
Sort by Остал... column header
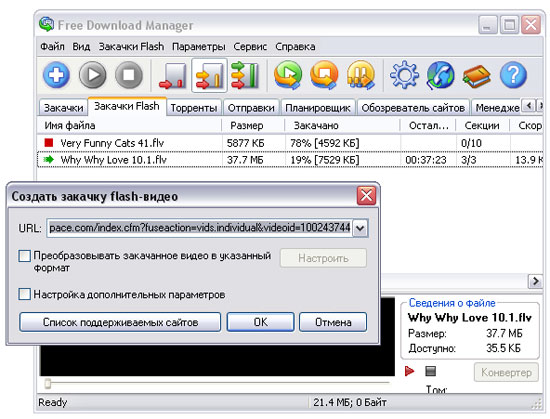[428, 126]
